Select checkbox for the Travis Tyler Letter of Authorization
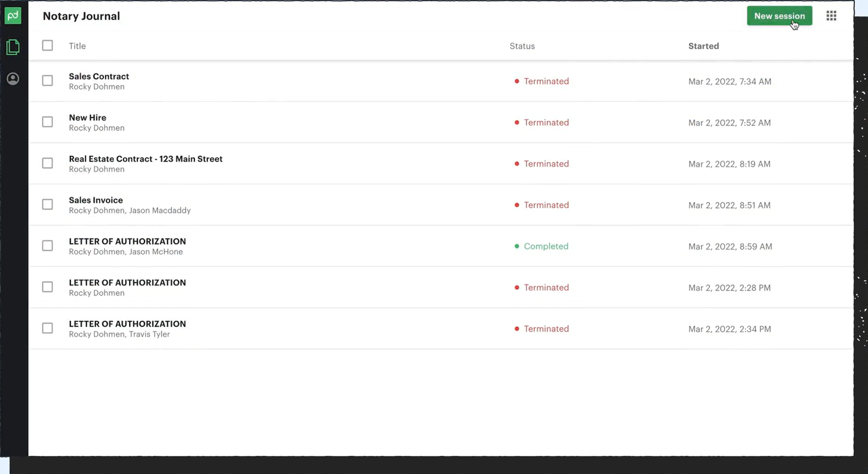Image resolution: width=868 pixels, height=474 pixels. [x=48, y=328]
